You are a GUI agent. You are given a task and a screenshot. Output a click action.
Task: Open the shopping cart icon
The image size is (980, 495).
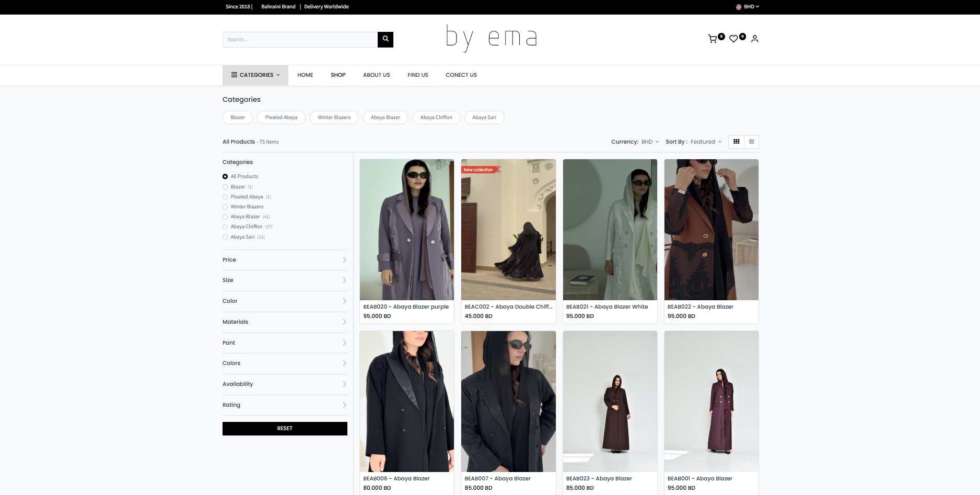point(713,39)
